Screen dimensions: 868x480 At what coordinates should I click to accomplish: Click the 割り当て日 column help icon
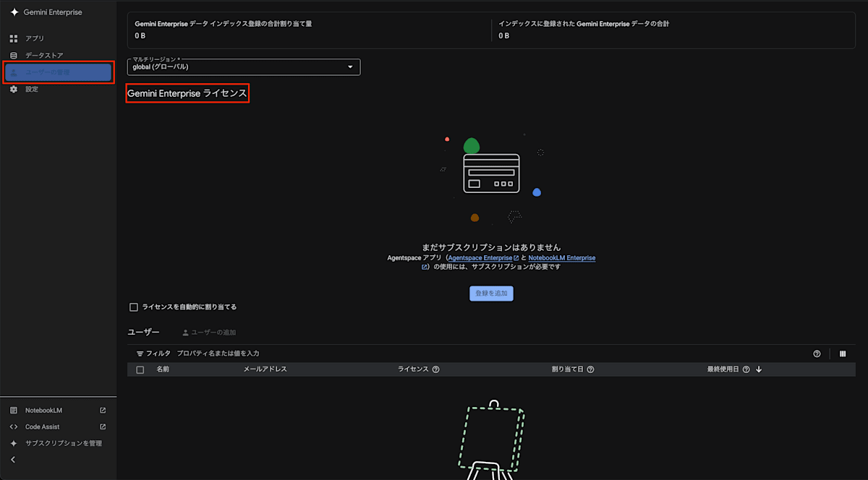[x=590, y=369]
